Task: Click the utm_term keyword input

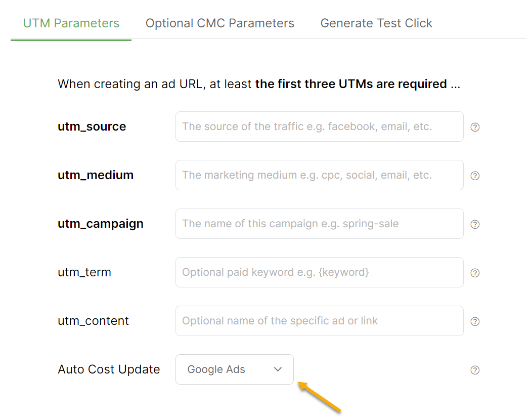Action: 319,272
